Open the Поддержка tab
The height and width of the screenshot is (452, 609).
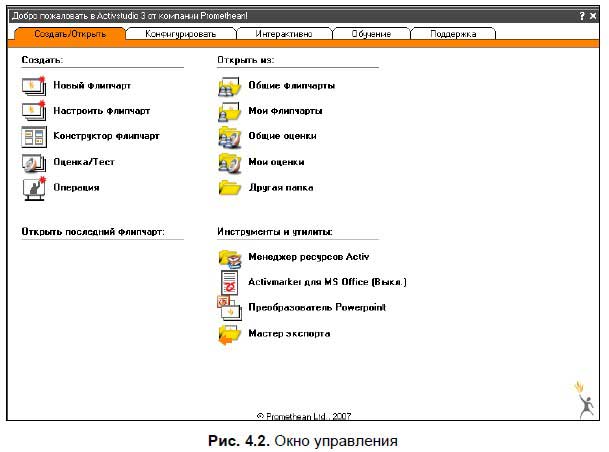coord(453,34)
